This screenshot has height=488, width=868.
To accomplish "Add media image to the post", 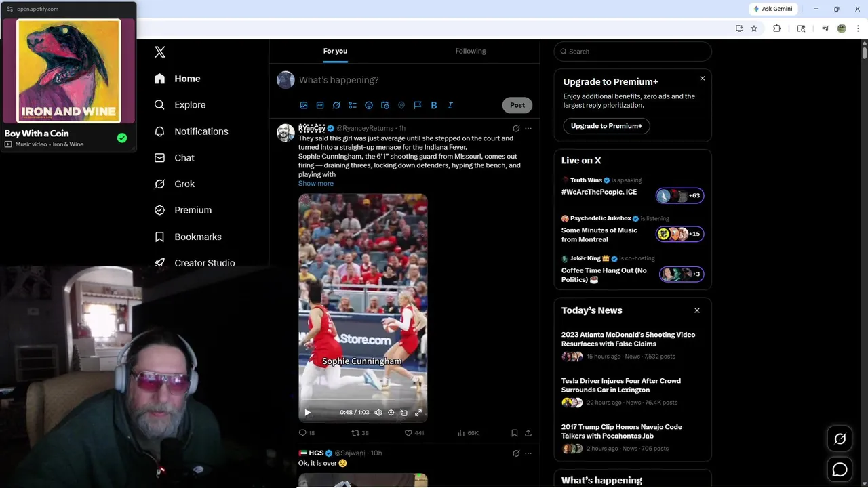I will (x=304, y=105).
